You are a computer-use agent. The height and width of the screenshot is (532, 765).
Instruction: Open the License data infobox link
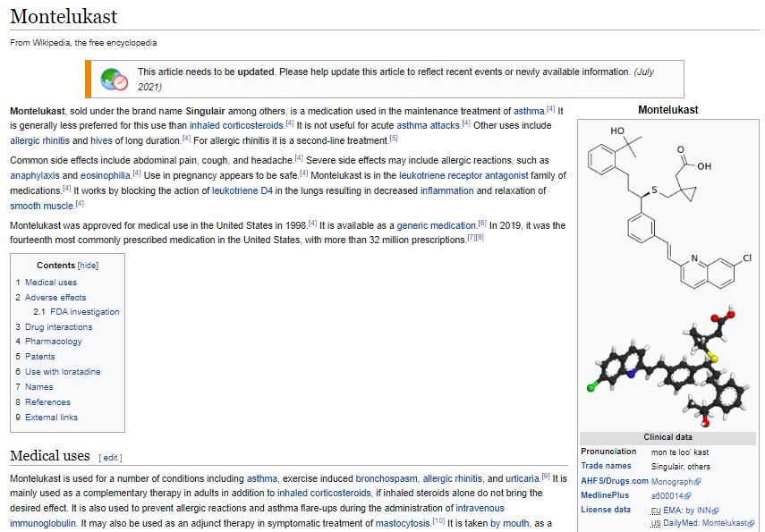606,510
